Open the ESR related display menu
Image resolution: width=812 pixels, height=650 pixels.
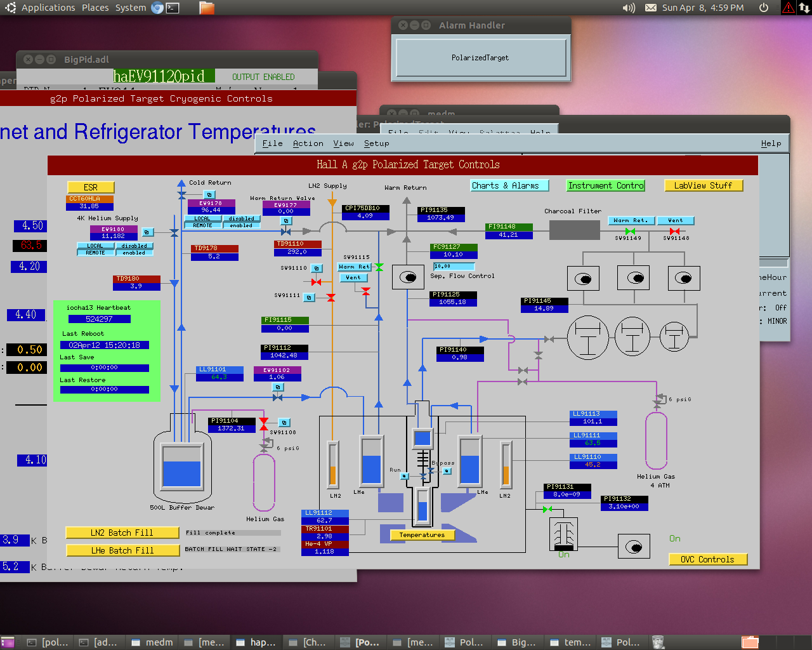[91, 187]
